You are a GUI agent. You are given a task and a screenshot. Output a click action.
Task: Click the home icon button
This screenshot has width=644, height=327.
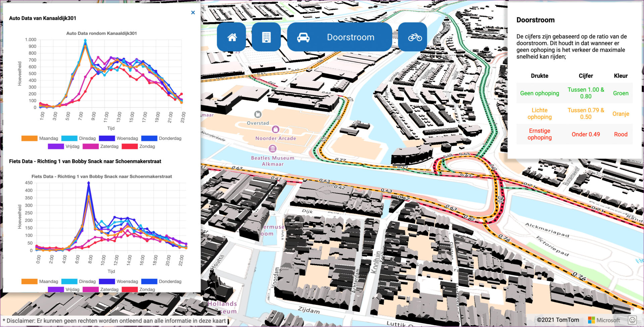tap(231, 37)
